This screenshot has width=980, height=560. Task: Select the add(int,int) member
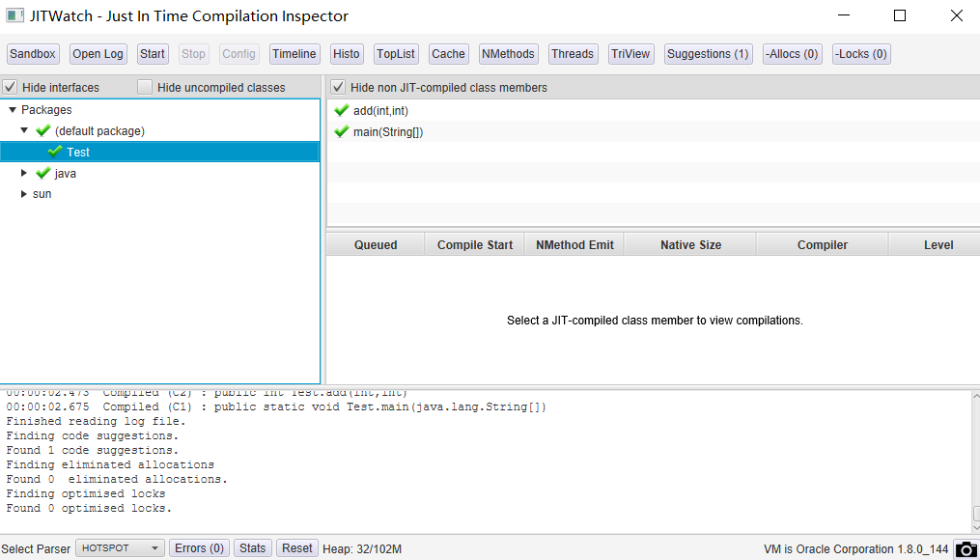(653, 111)
